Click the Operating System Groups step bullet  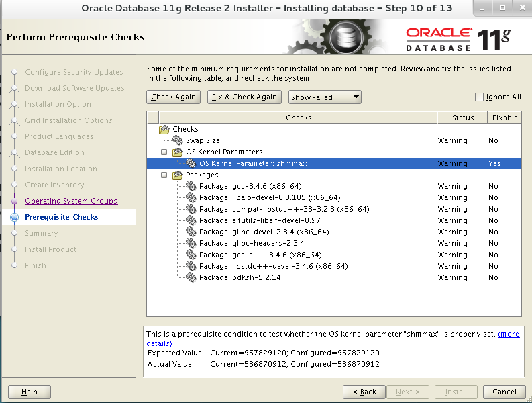(x=14, y=201)
